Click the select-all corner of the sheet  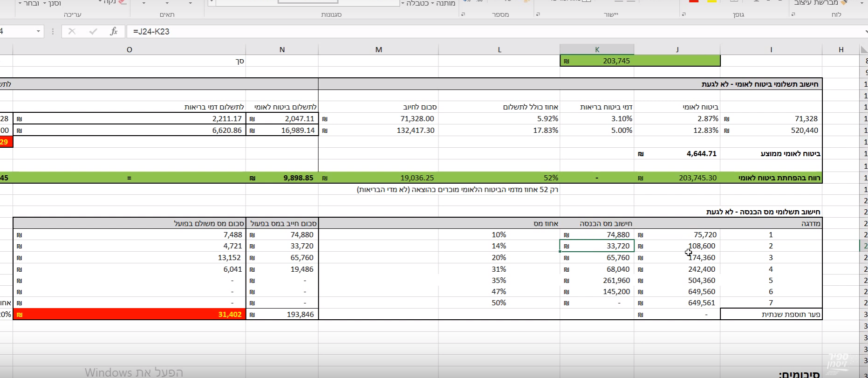[863, 49]
